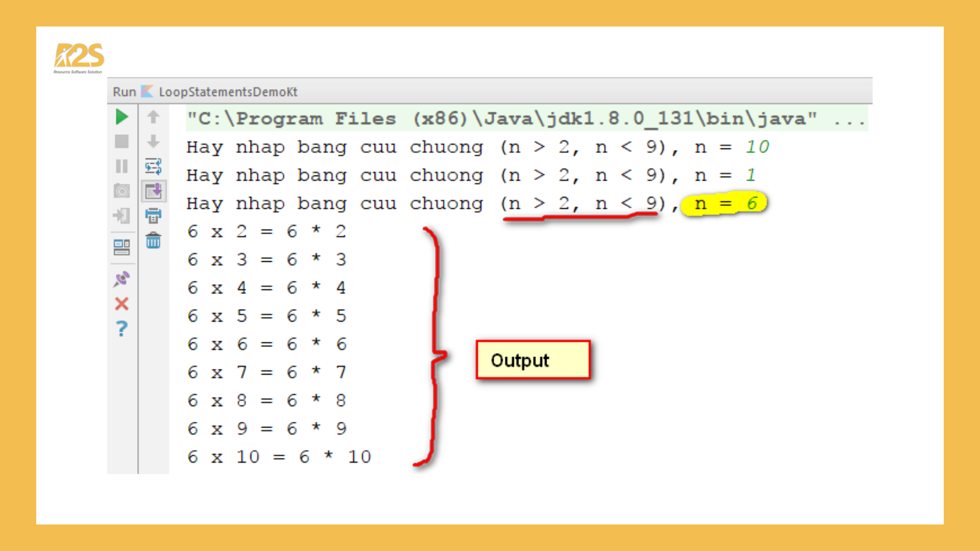Click the green Run/Rerun play button
This screenshot has height=551, width=980.
point(121,117)
